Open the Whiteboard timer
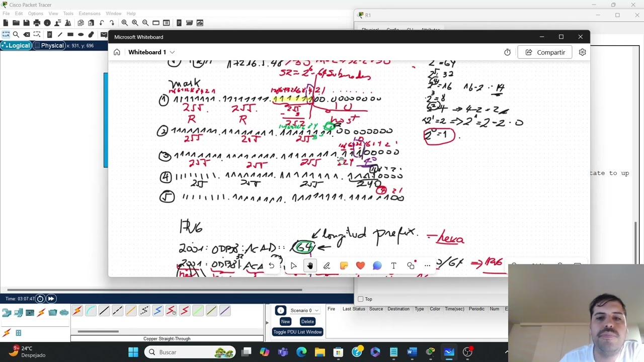 pos(507,52)
